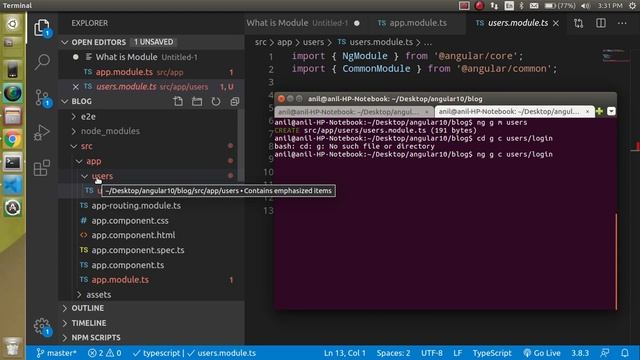Open Visual Studio Code from the dock
The width and height of the screenshot is (640, 360).
click(13, 185)
